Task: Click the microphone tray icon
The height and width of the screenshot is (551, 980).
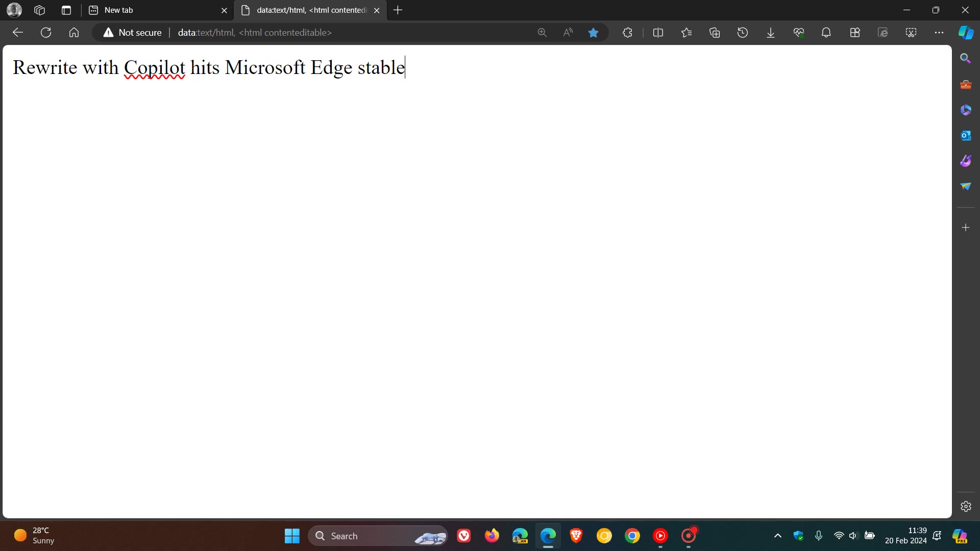Action: 819,536
